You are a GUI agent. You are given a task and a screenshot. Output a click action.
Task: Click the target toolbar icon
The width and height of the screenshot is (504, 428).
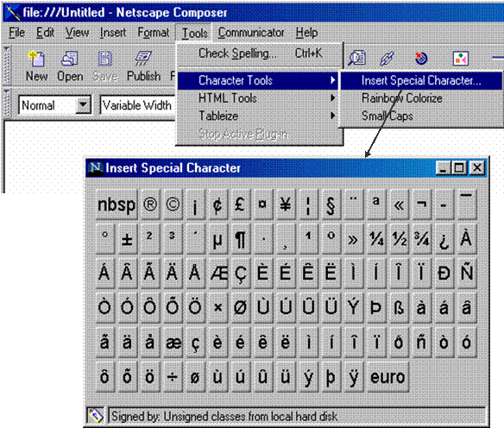pyautogui.click(x=421, y=59)
